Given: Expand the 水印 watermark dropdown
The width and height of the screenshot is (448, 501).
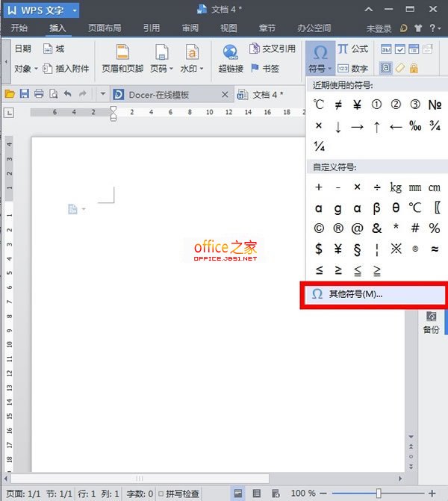Looking at the screenshot, I should 192,69.
